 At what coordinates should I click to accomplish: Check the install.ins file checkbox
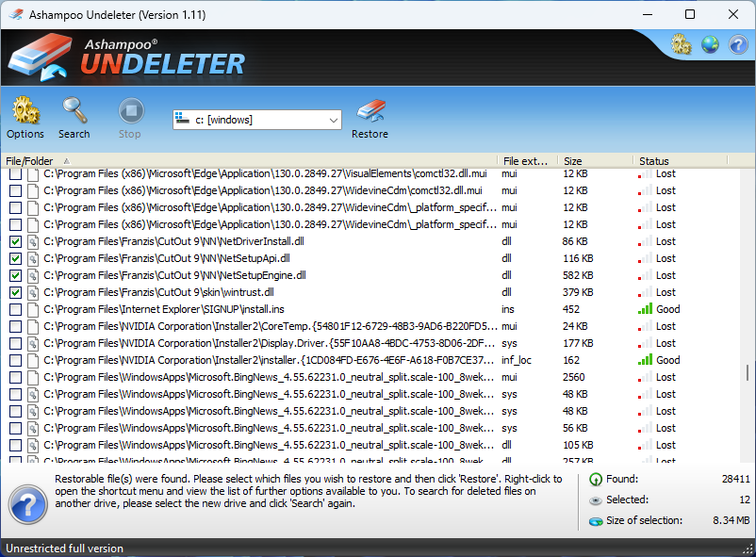point(15,310)
